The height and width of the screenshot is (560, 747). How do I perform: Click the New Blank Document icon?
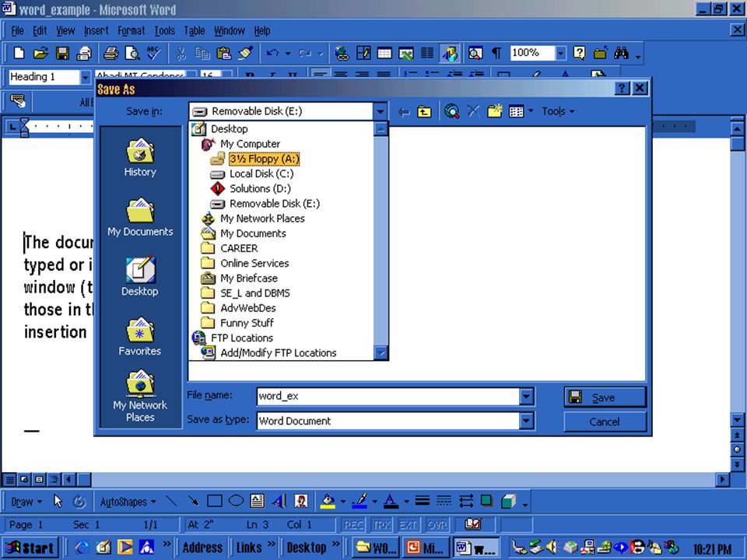click(x=19, y=53)
